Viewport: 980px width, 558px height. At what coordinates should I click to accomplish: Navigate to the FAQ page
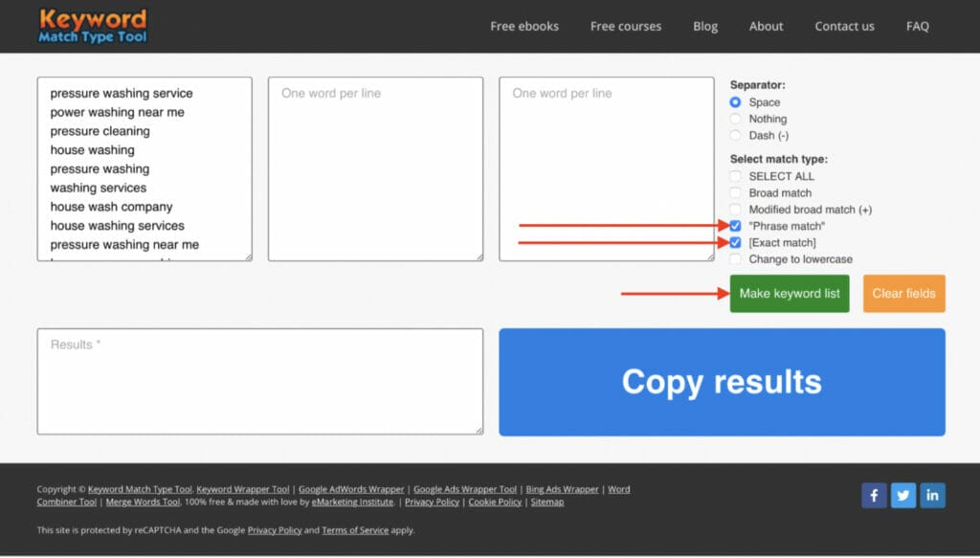tap(917, 26)
